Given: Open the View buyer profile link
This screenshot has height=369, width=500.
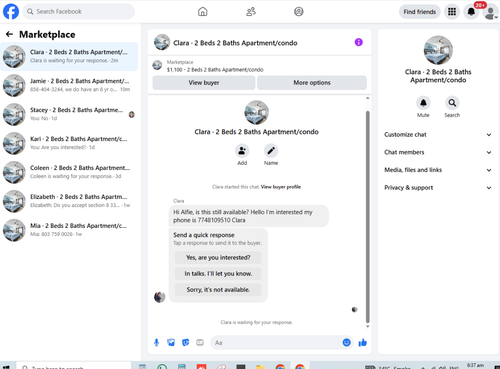Looking at the screenshot, I should click(x=281, y=187).
